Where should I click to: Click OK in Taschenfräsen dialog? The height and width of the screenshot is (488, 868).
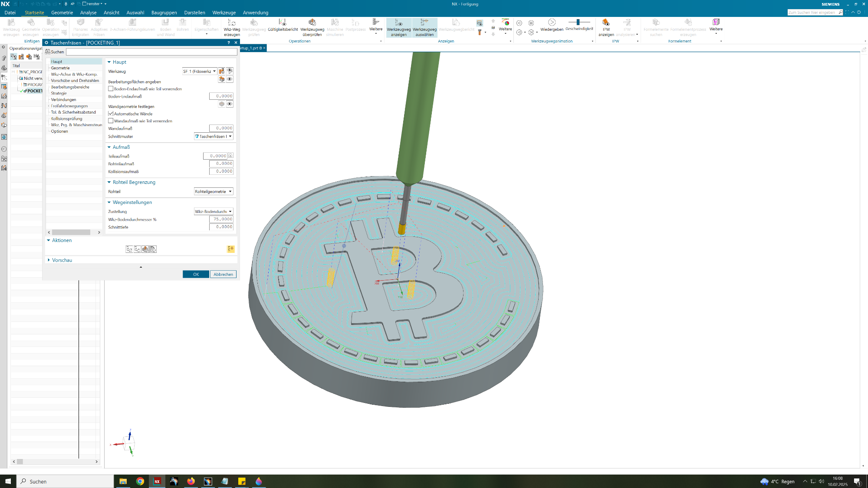click(x=196, y=274)
